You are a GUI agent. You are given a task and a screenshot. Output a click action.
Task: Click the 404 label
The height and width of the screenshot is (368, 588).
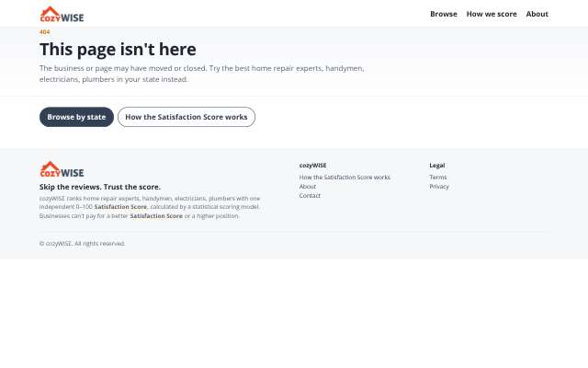pyautogui.click(x=44, y=32)
